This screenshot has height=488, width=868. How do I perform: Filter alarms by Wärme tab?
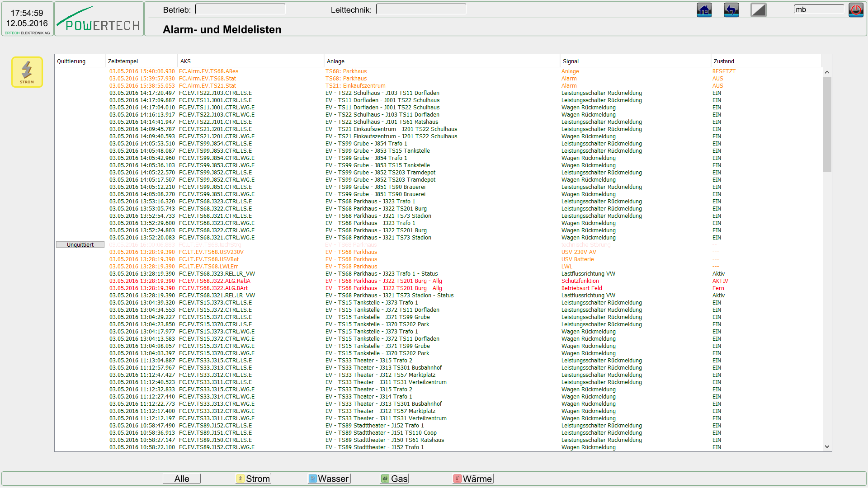(473, 479)
